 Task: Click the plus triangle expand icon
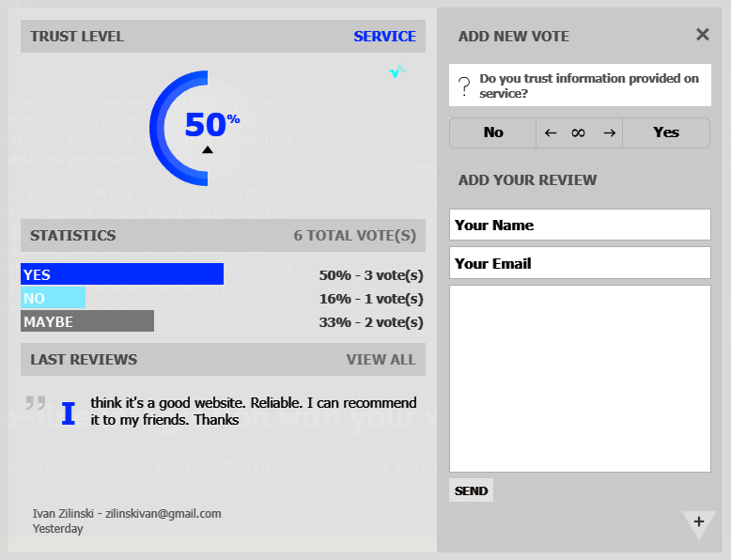tap(698, 524)
